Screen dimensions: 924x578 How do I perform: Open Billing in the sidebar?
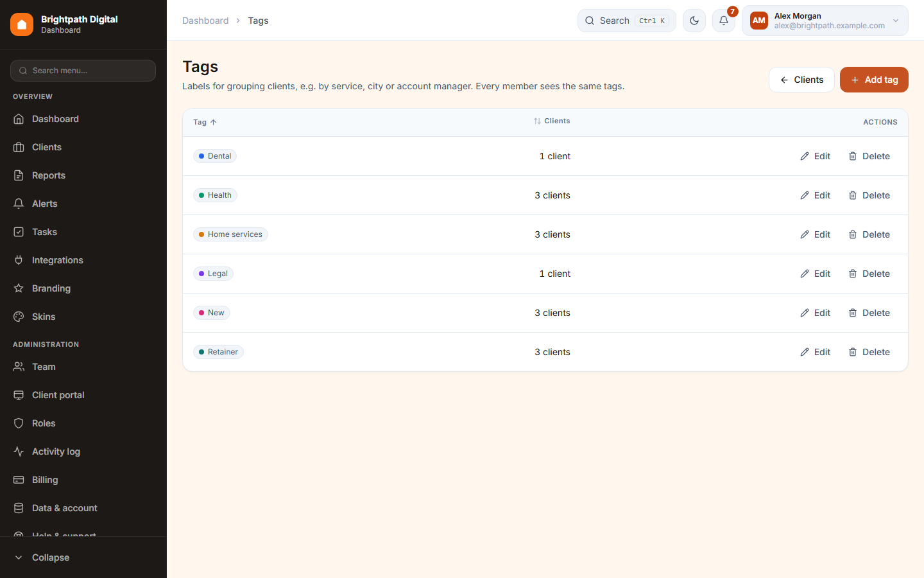tap(83, 480)
